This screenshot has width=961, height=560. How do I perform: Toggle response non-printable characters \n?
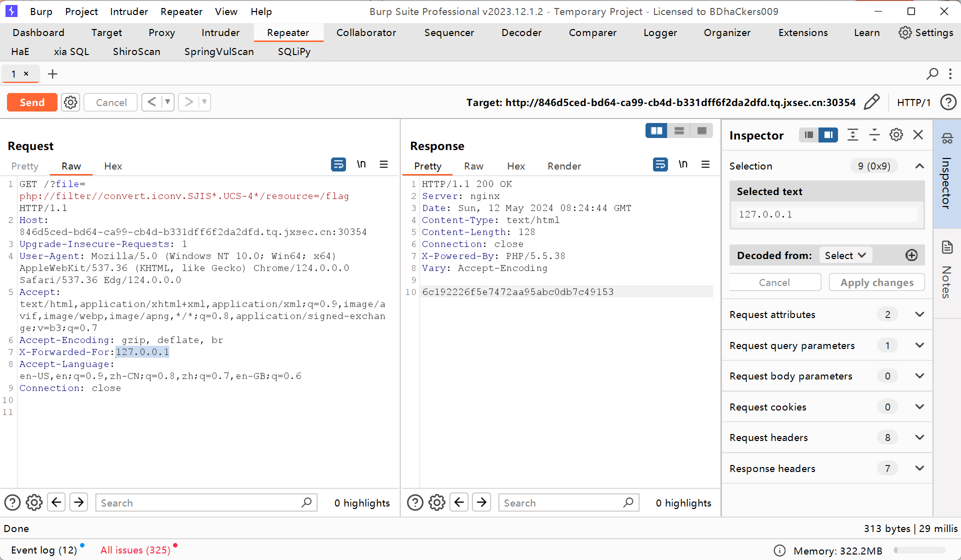(x=683, y=164)
